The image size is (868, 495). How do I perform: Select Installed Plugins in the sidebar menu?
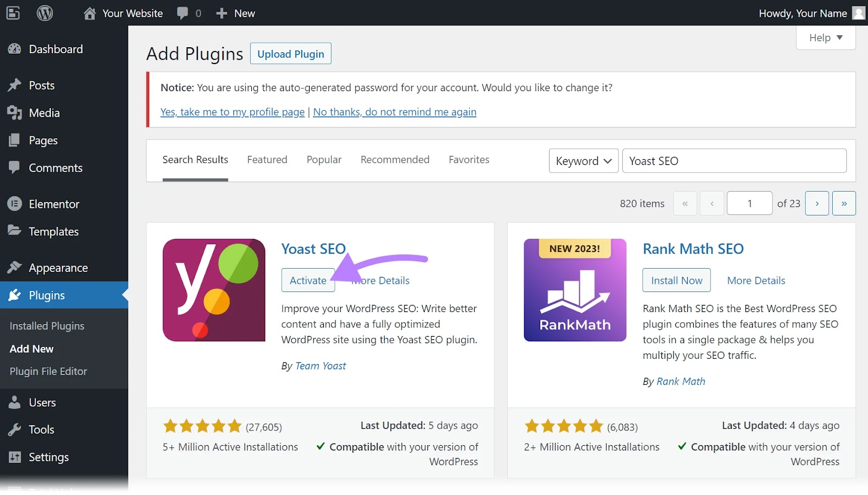click(47, 326)
